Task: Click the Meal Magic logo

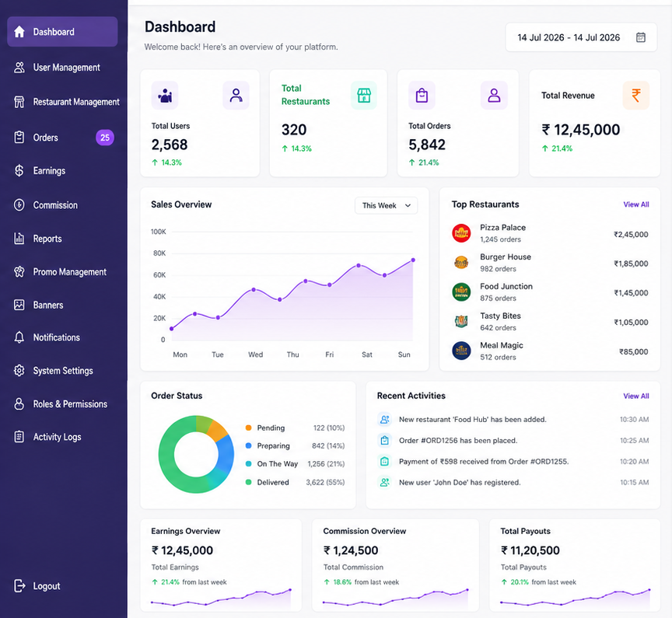Action: click(461, 351)
